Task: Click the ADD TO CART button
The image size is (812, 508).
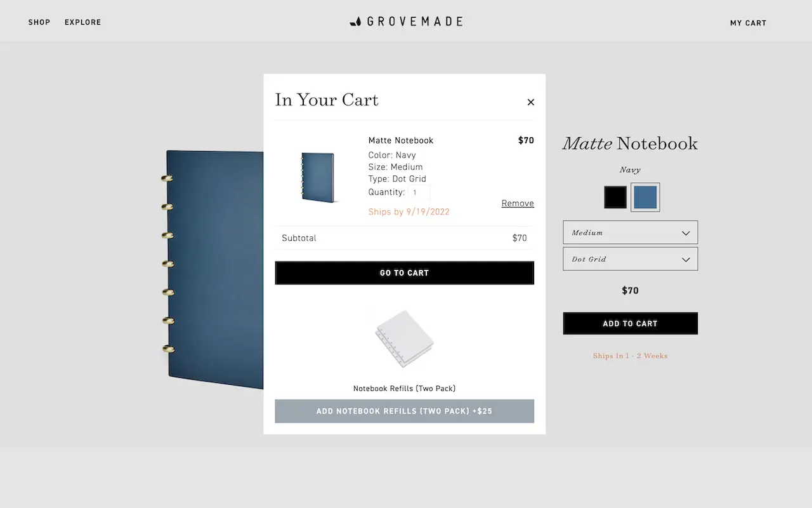Action: coord(630,323)
